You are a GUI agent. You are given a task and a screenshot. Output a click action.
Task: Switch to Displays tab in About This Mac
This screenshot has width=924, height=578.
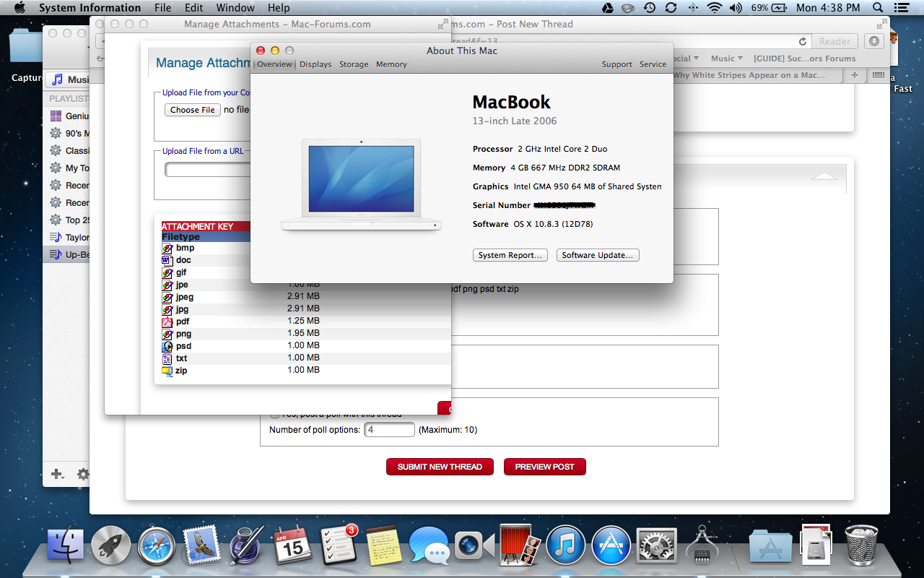315,64
